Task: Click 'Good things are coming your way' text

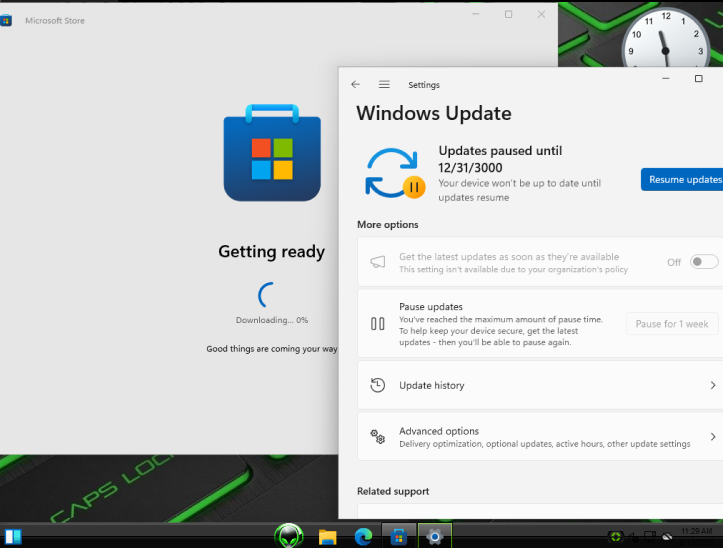Action: coord(272,349)
